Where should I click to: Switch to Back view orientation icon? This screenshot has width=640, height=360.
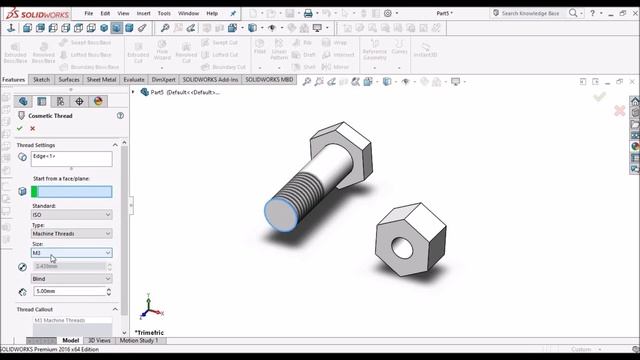(40, 28)
